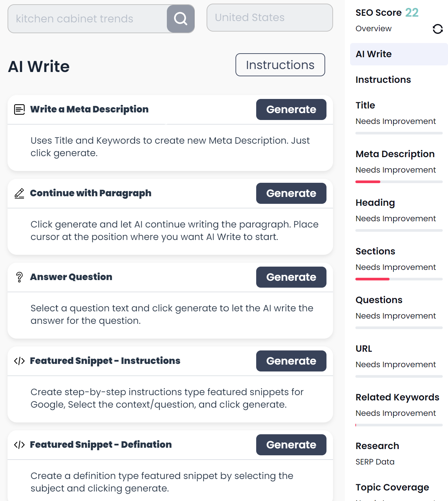Click the Sections progress bar
Viewport: 448px width, 501px height.
399,279
